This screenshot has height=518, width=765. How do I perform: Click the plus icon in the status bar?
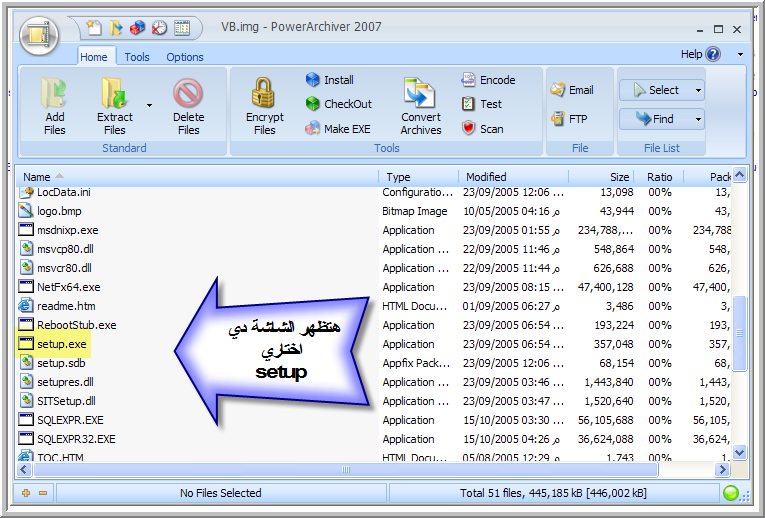26,493
